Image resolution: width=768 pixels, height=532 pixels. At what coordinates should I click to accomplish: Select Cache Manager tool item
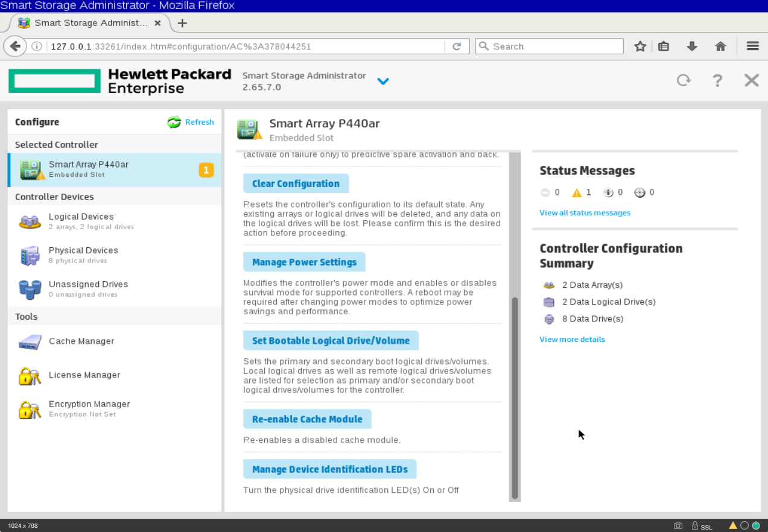(x=115, y=341)
